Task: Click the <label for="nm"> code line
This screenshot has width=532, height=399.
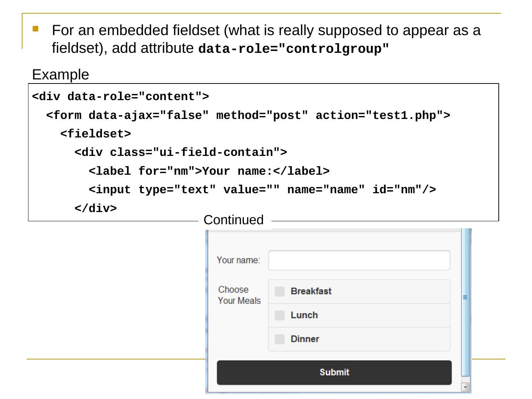Action: 209,171
